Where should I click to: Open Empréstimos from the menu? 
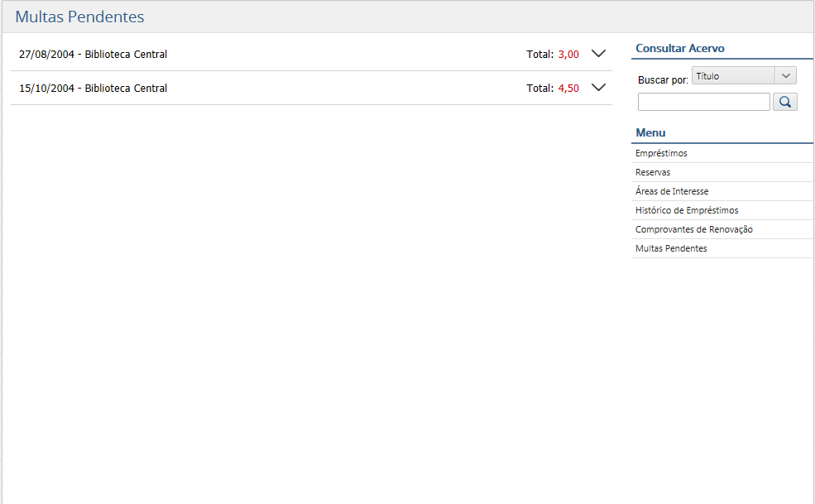661,153
